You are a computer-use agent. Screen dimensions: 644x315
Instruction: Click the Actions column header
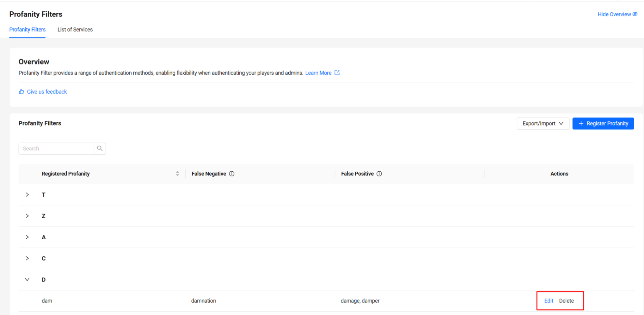point(559,174)
